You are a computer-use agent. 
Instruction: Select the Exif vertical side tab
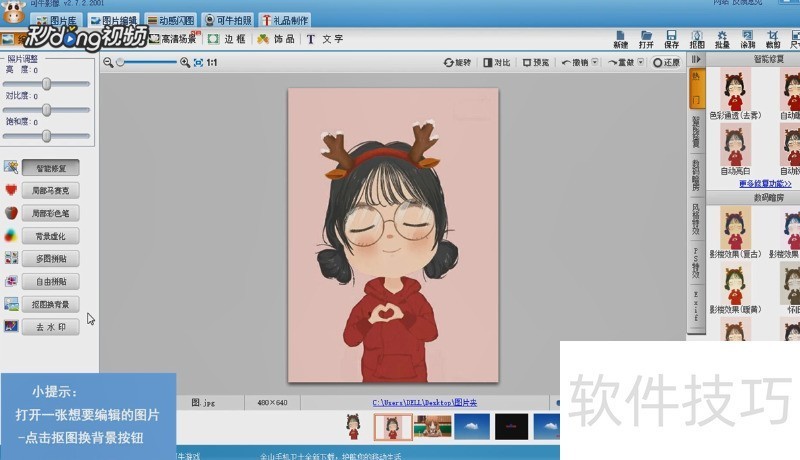tap(696, 305)
